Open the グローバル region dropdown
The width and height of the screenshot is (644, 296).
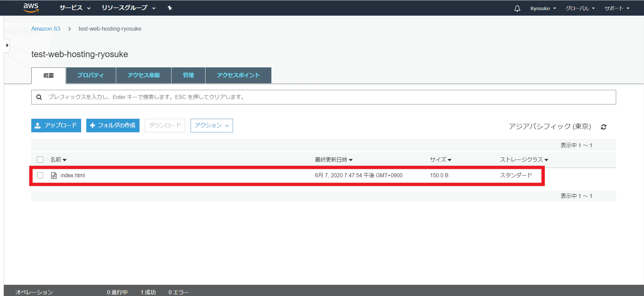pos(580,8)
